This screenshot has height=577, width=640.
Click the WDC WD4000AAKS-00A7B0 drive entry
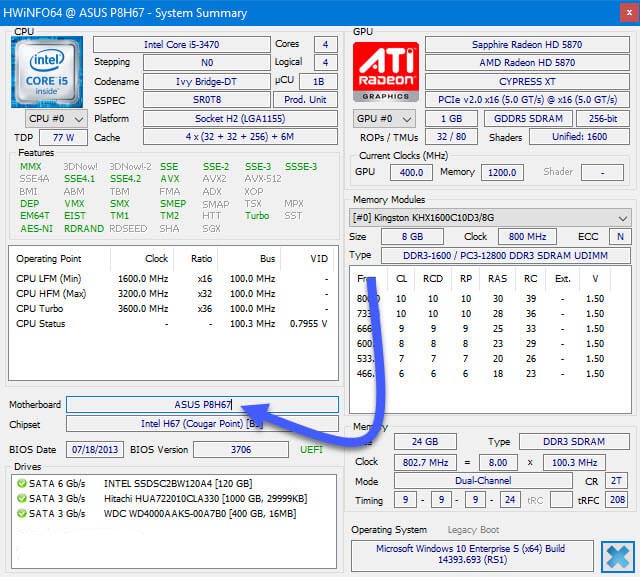[200, 513]
